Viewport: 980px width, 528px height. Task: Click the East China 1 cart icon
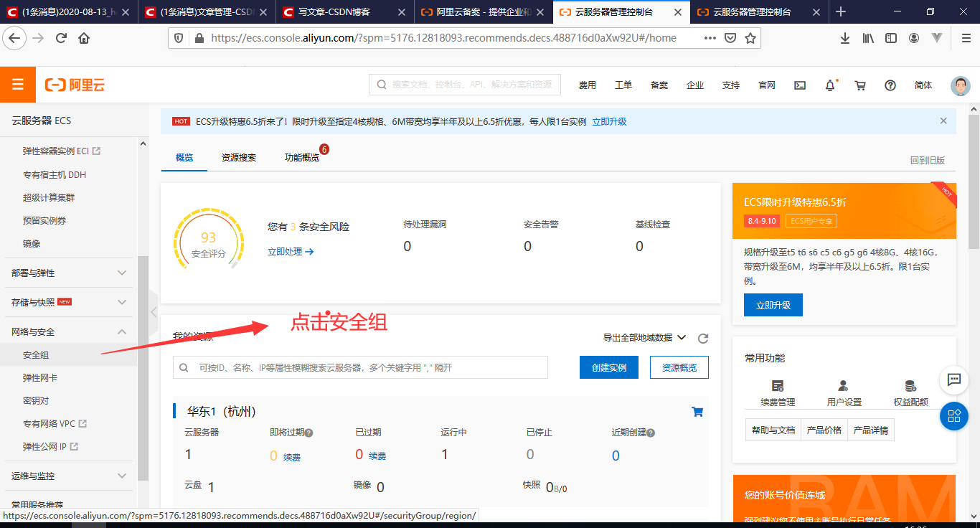[697, 412]
